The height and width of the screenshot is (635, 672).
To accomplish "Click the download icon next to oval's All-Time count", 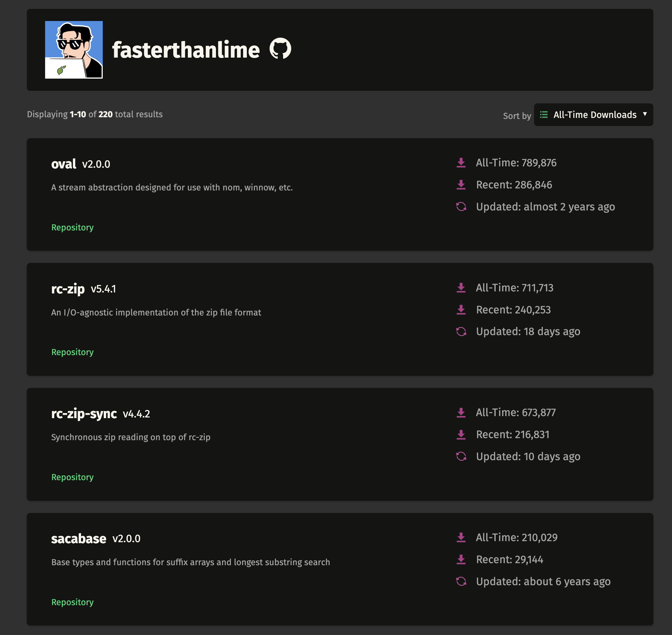I will pyautogui.click(x=460, y=163).
